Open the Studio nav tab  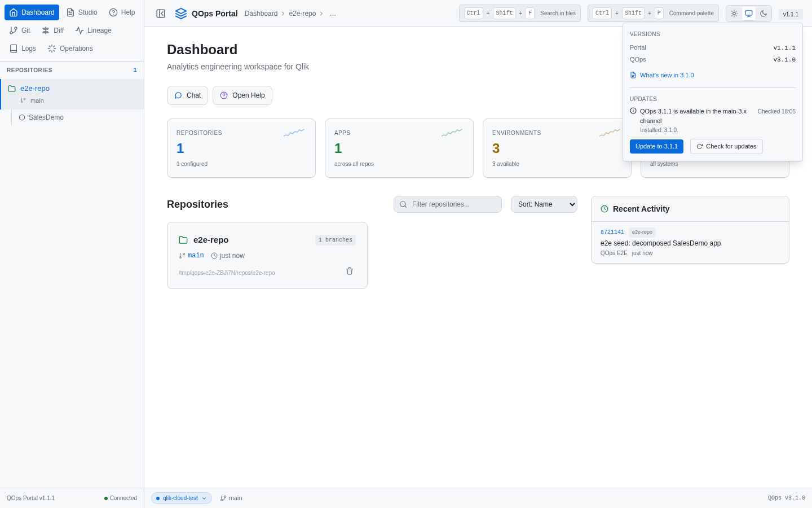click(82, 12)
